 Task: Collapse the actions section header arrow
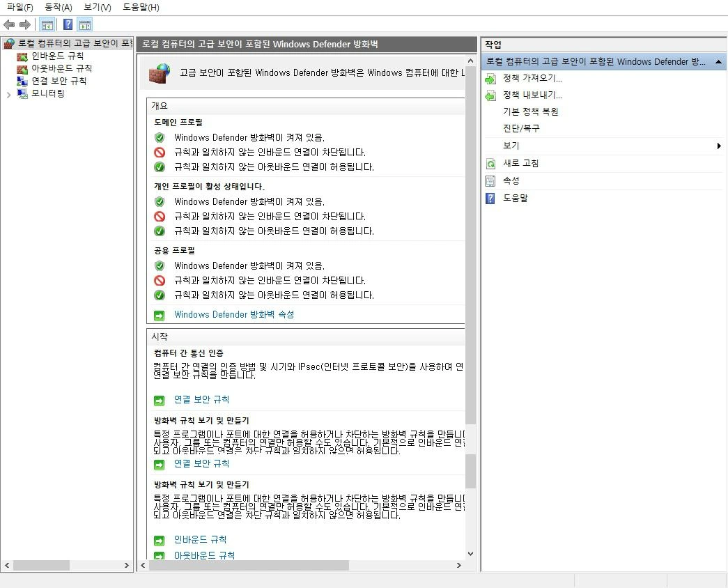[x=718, y=62]
